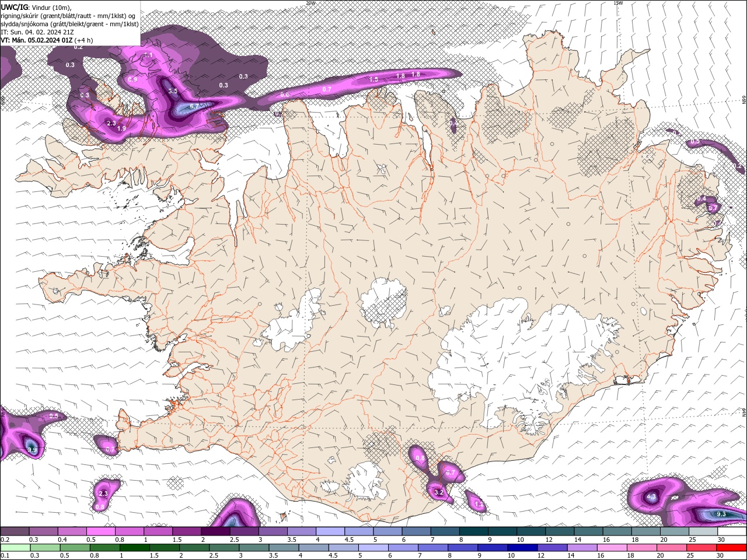Select the UWC/IG title text
This screenshot has width=747, height=560.
click(x=15, y=7)
